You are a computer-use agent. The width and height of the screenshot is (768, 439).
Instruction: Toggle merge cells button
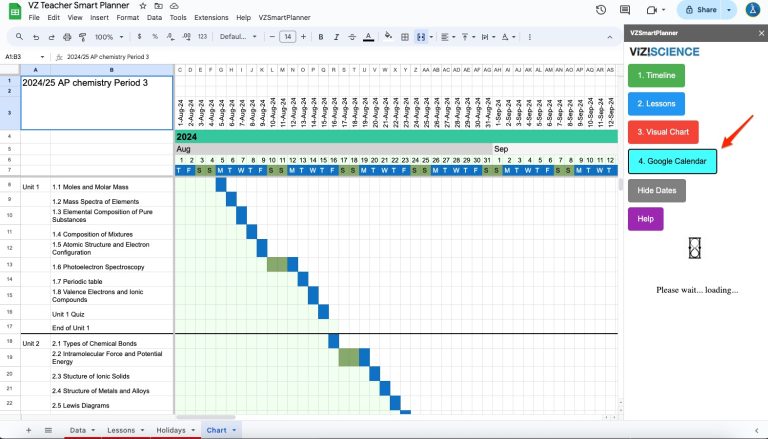pyautogui.click(x=421, y=37)
